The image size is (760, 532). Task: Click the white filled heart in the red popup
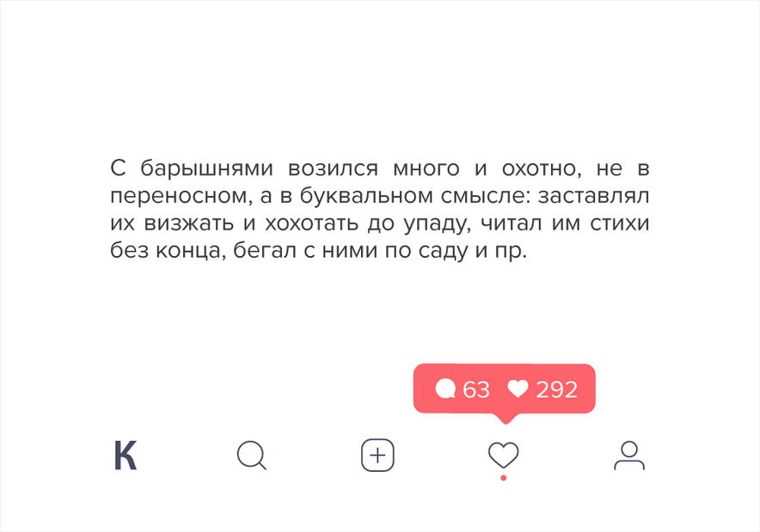coord(518,389)
